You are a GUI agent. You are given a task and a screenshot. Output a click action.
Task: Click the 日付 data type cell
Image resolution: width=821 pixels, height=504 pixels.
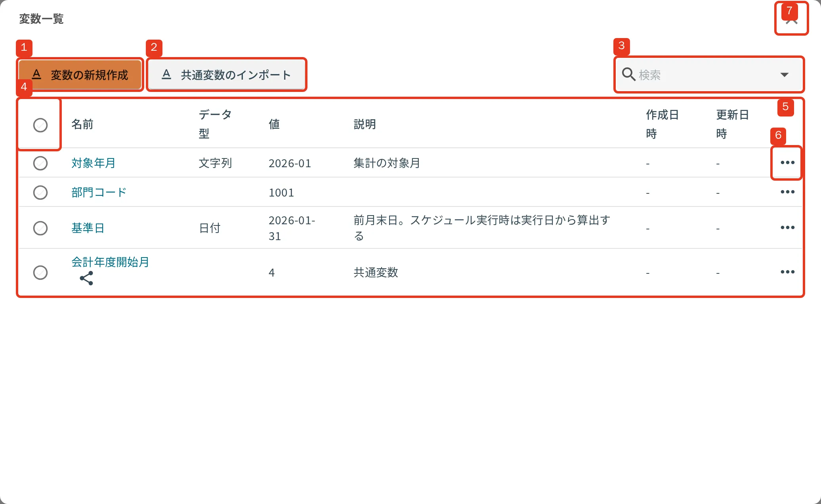click(x=210, y=228)
